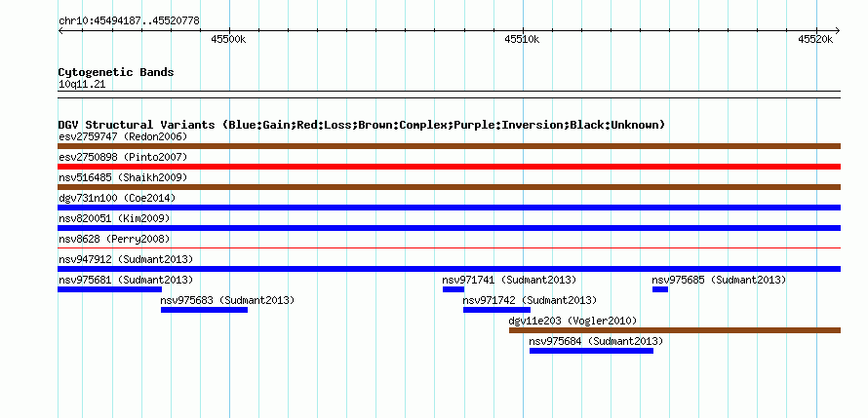Select the blue nsv975681 variant bar
This screenshot has width=868, height=418.
point(109,289)
